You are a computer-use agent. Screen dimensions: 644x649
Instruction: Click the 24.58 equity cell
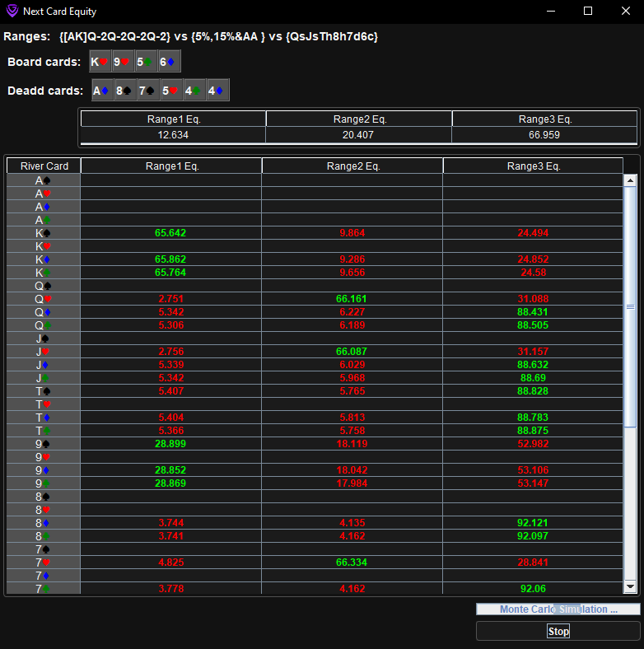click(533, 273)
